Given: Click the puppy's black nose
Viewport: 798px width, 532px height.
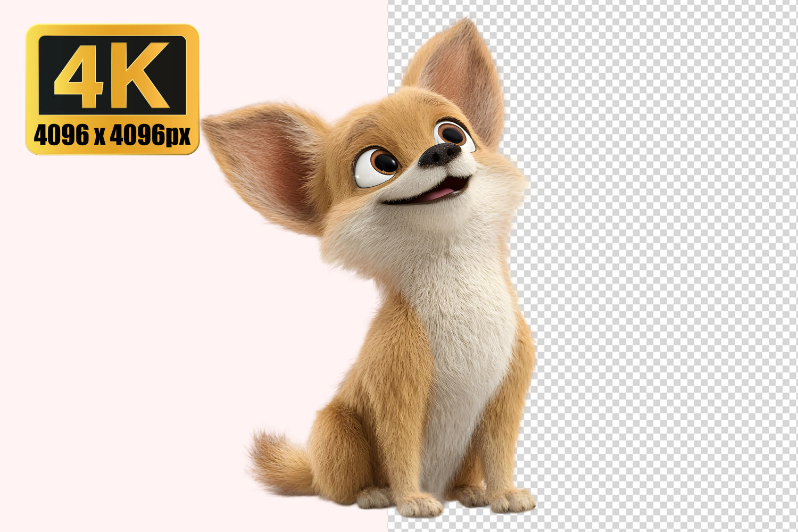Looking at the screenshot, I should 439,154.
